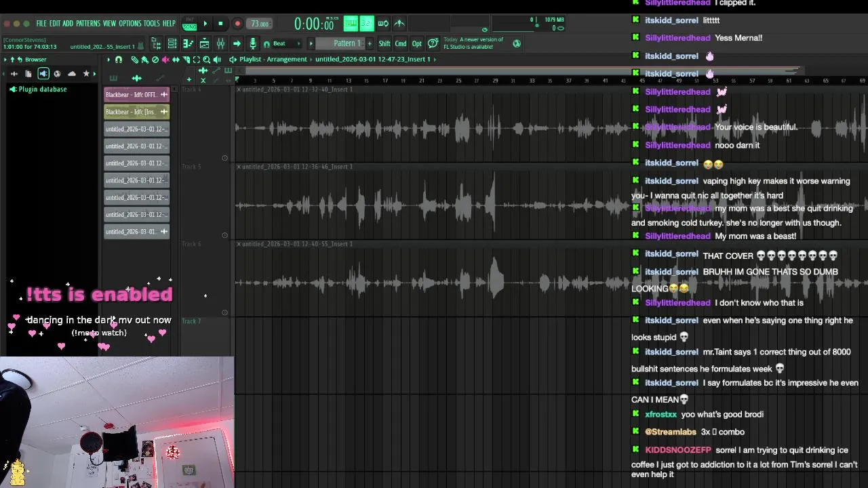Click the tempo 73.000 field

pos(260,24)
